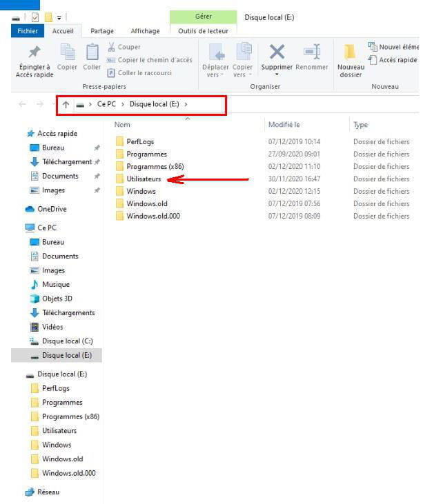Open Bureau under Ce PC
This screenshot has height=504, width=432.
click(52, 242)
